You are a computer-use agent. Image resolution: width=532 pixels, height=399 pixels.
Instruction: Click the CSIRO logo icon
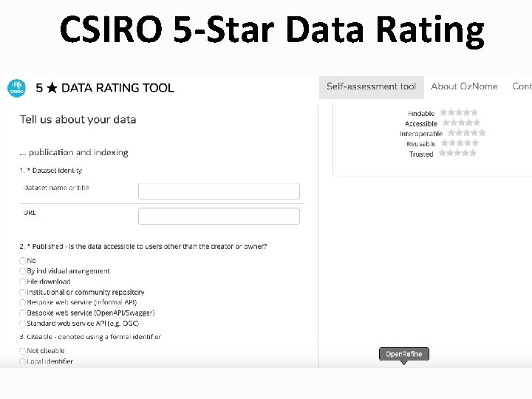click(x=16, y=88)
